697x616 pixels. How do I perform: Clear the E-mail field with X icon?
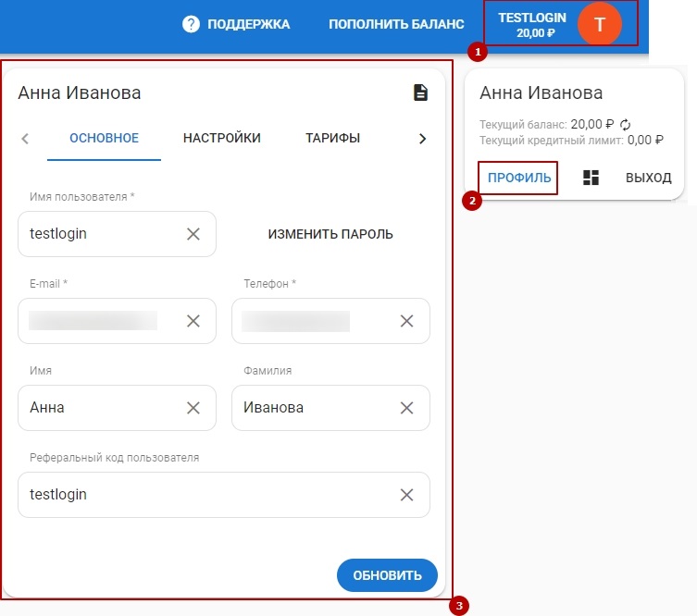click(x=193, y=321)
